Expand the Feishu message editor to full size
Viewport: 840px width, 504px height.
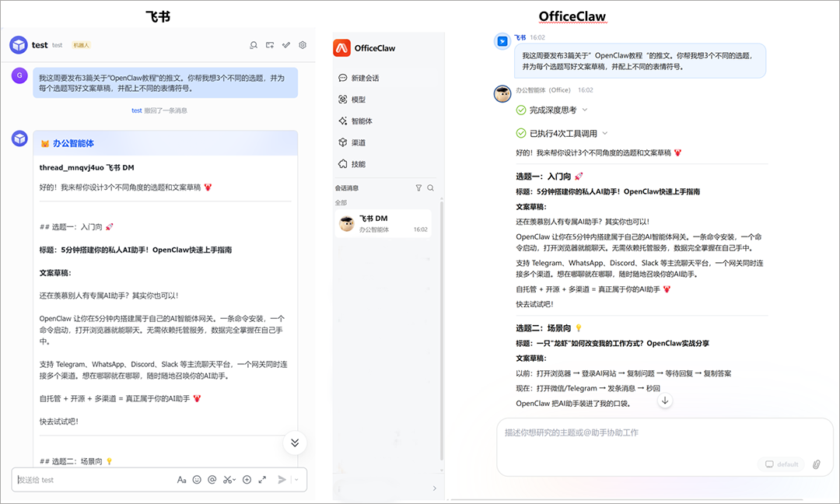[262, 480]
